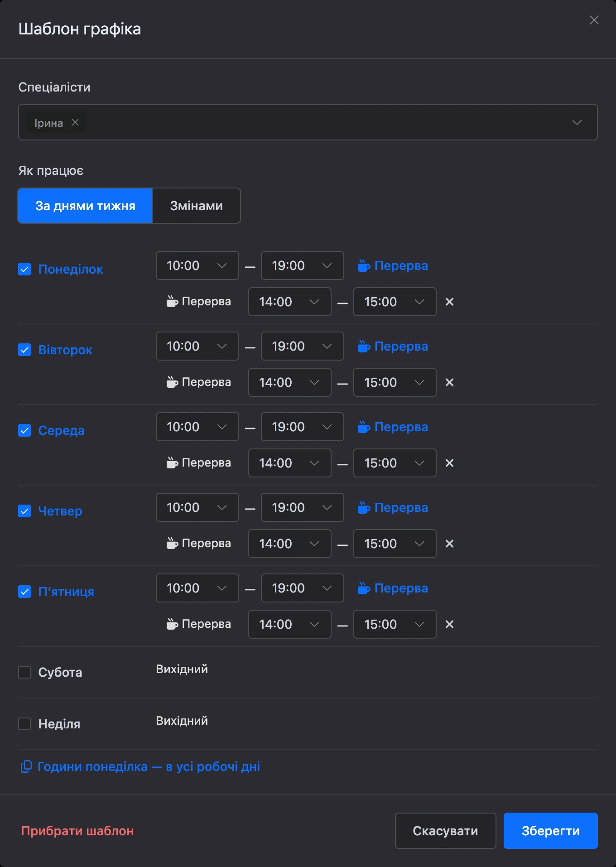Switch to the Змінами tab
This screenshot has width=616, height=867.
point(196,206)
